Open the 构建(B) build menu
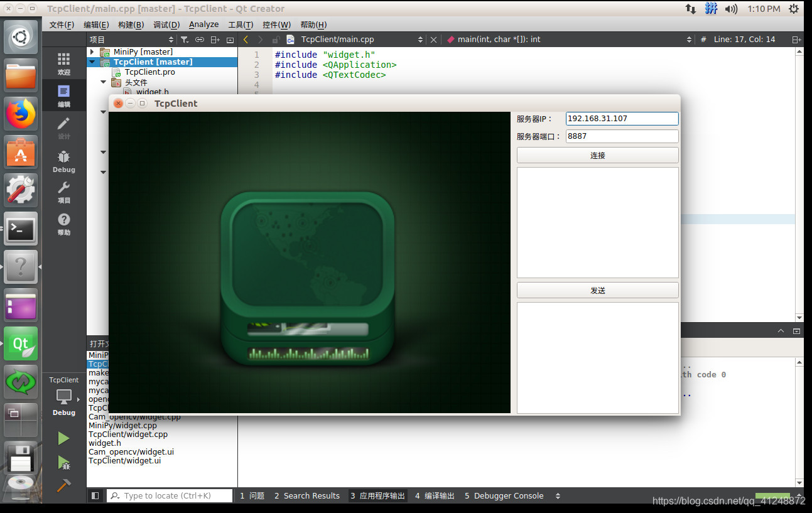The width and height of the screenshot is (812, 513). tap(131, 24)
